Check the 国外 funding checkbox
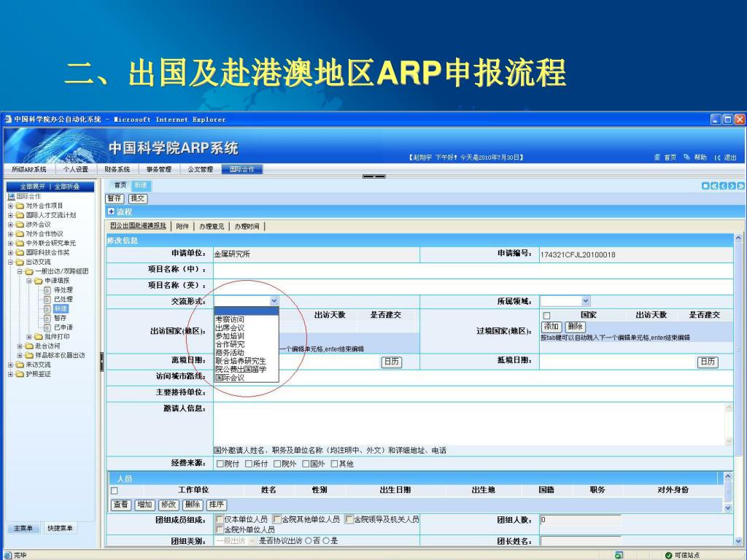 pos(306,464)
